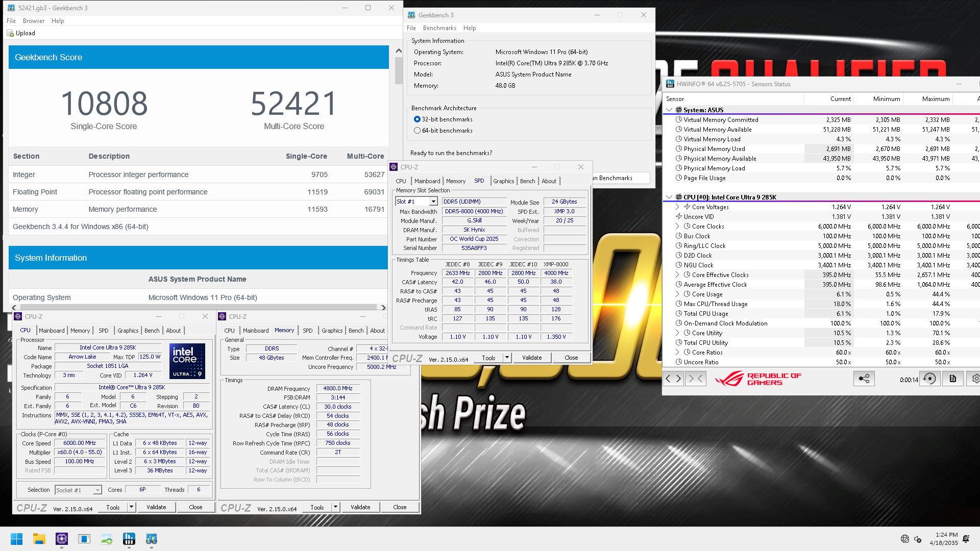Screen dimensions: 980x551
Task: Switch to Mainboard tab in SPD CPU-Z window
Action: click(427, 181)
